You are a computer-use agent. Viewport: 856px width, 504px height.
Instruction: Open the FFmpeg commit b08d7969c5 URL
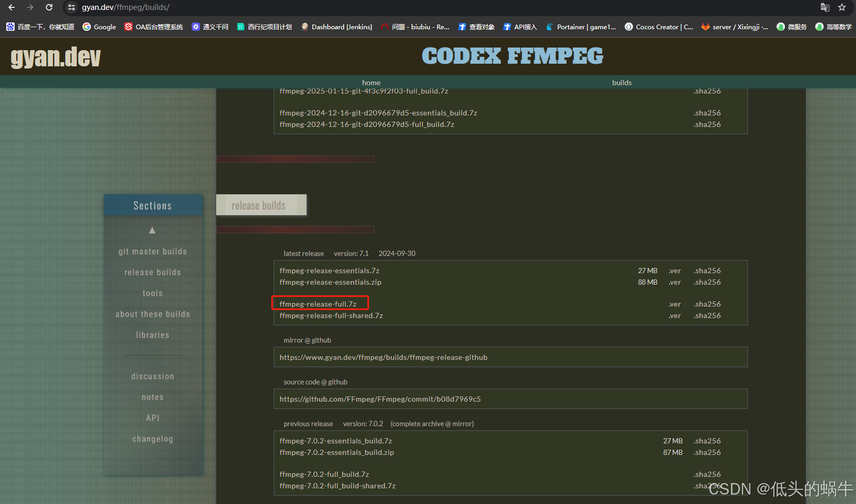click(380, 399)
